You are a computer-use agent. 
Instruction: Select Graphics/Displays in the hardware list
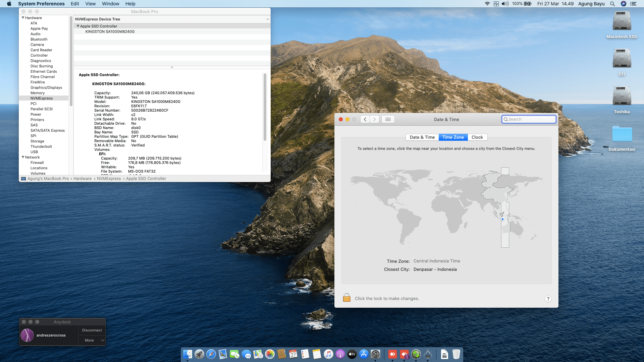(46, 87)
